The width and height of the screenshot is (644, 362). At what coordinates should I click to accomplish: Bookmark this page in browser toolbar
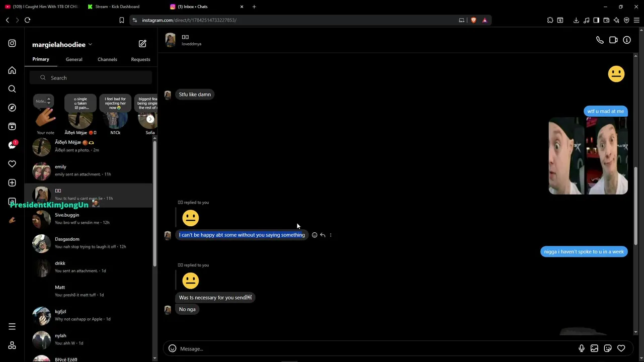pos(122,20)
